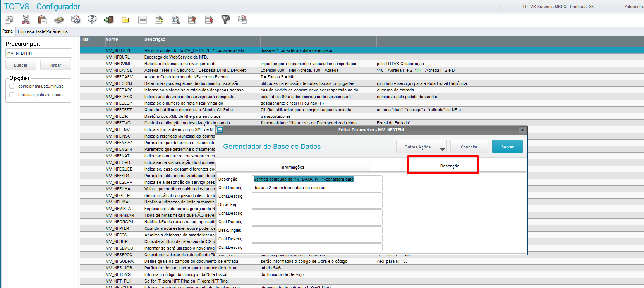Select the MV_NFEDEST row
This screenshot has width=644, height=288.
click(362, 110)
